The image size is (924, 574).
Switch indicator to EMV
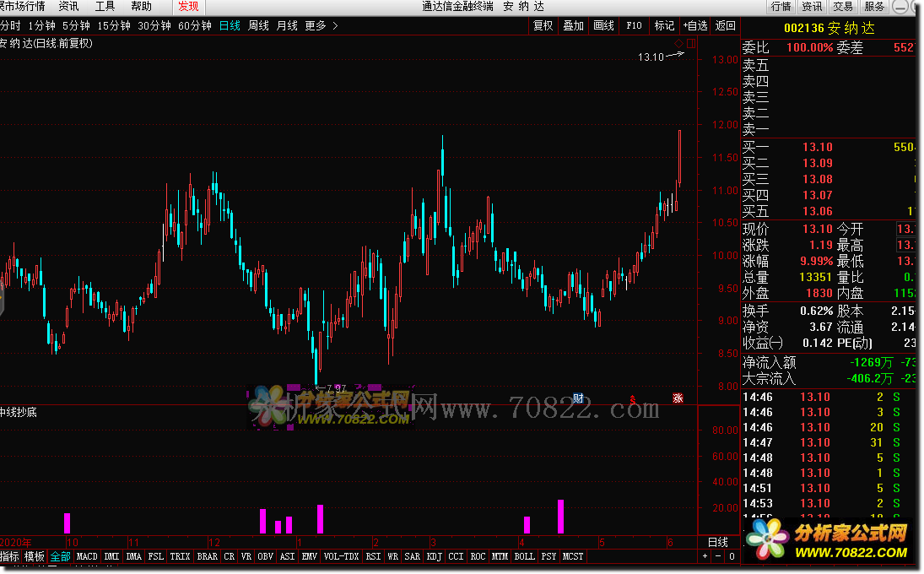(310, 556)
